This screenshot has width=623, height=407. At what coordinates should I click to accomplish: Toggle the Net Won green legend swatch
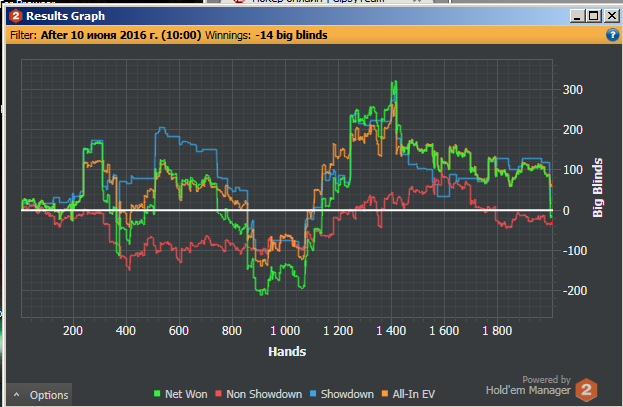pyautogui.click(x=157, y=394)
